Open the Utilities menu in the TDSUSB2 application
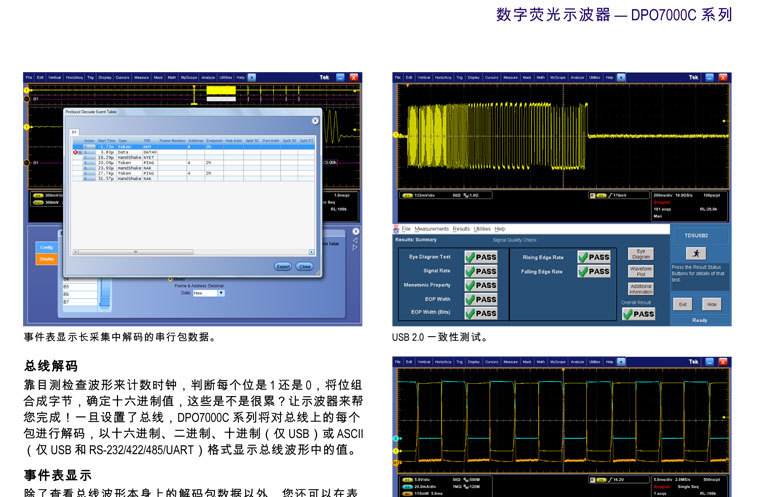 pos(482,229)
